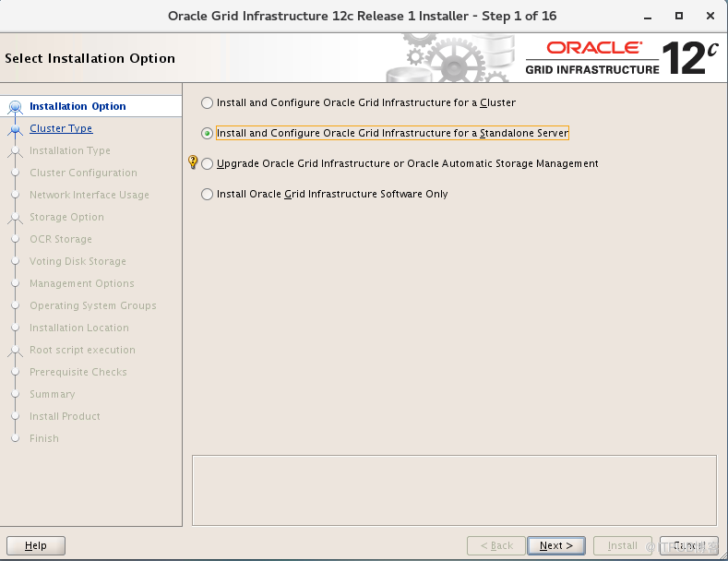Click the Installation Type step label
This screenshot has height=561, width=728.
(x=70, y=151)
